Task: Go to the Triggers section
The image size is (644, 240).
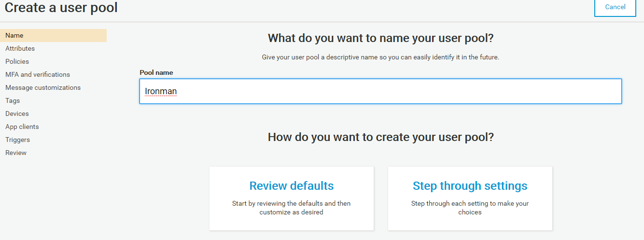Action: (17, 140)
